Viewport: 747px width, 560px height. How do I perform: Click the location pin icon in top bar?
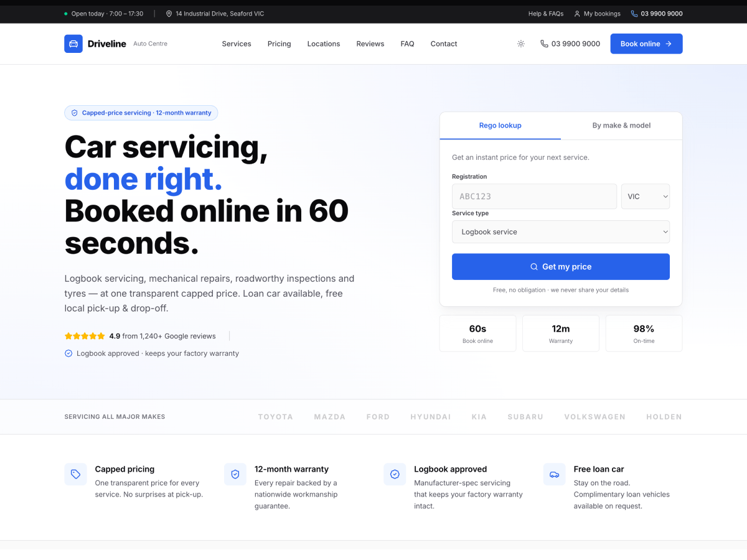pos(169,14)
